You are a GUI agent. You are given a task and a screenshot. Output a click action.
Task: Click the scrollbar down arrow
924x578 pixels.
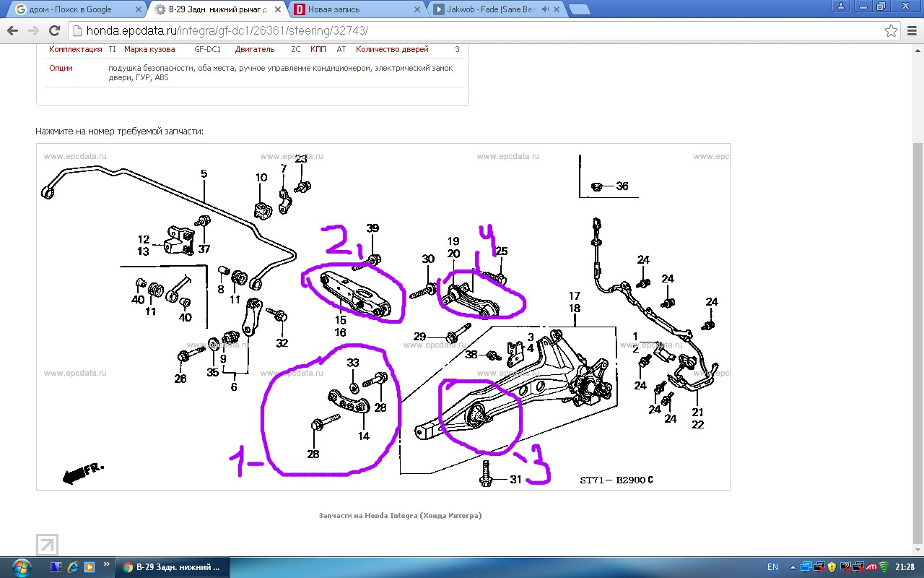(918, 550)
